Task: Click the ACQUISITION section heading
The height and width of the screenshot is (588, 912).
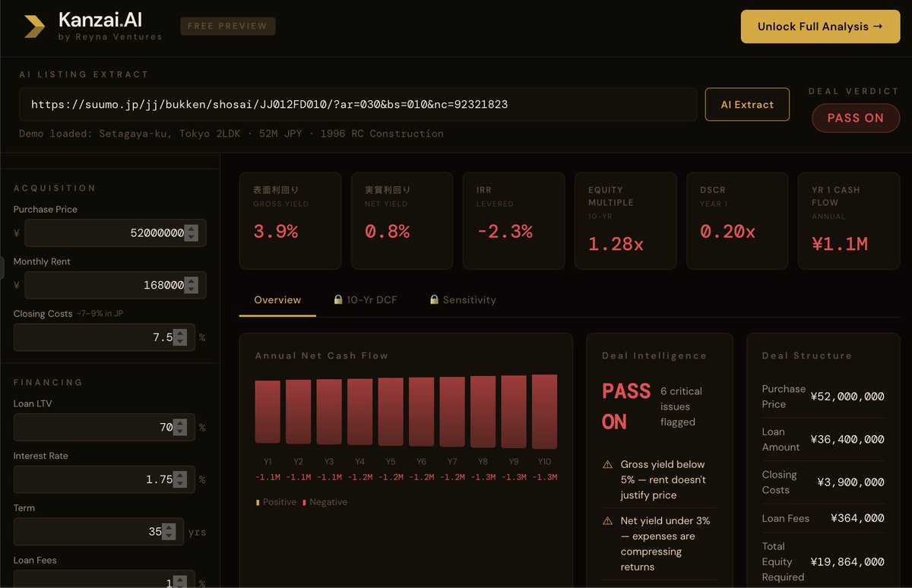Action: click(x=55, y=188)
